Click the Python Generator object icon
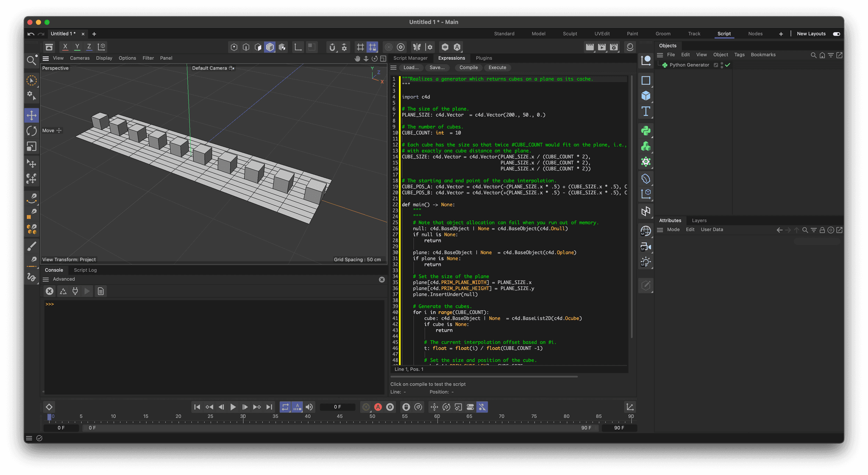The height and width of the screenshot is (475, 868). tap(667, 65)
